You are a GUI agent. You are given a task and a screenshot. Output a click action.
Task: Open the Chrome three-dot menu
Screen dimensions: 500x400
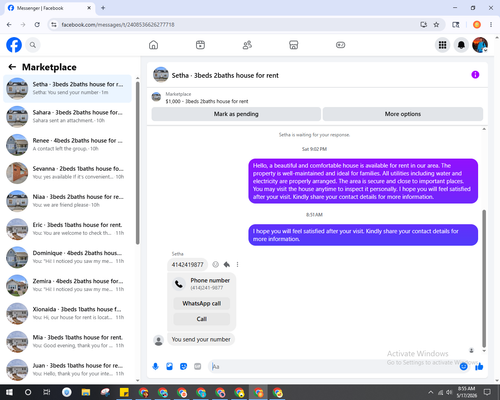[x=491, y=25]
